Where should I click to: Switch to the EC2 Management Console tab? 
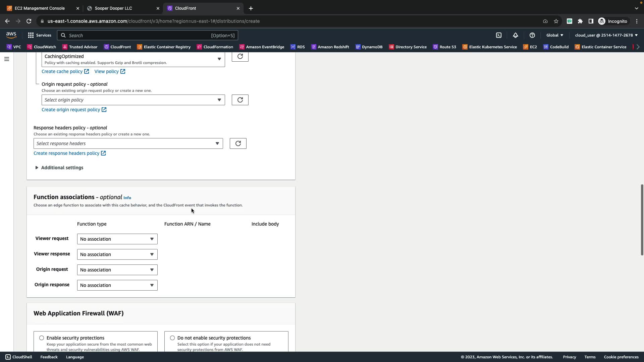click(40, 8)
